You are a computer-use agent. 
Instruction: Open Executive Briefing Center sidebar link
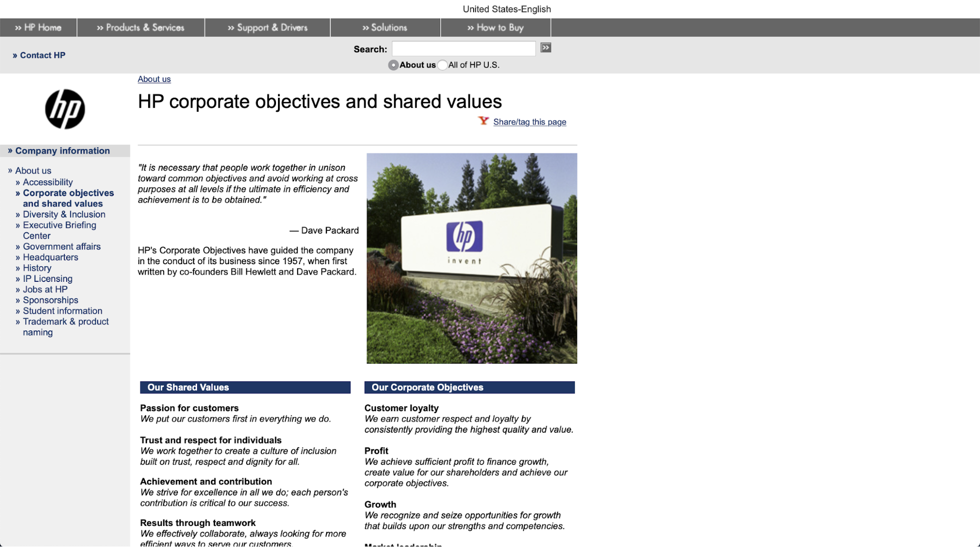(59, 230)
